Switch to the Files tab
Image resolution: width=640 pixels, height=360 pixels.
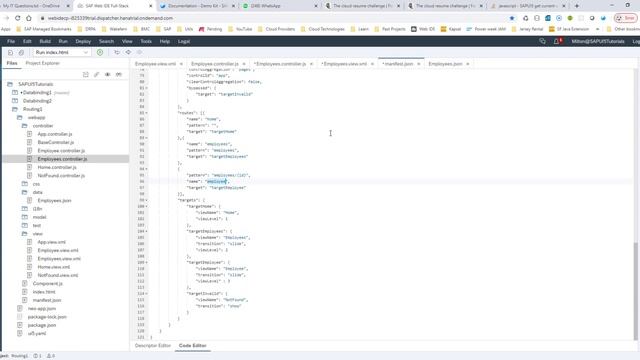pos(12,63)
